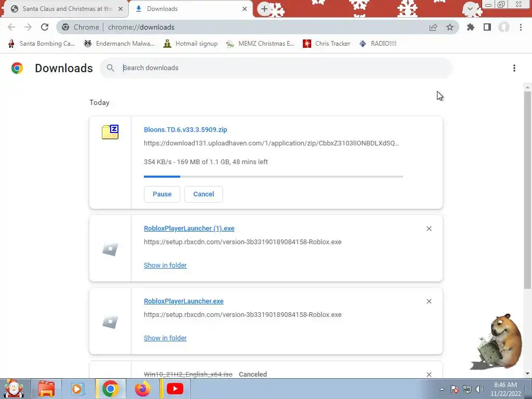
Task: Remove canceled Win10_21H2 iso from list
Action: (x=429, y=375)
